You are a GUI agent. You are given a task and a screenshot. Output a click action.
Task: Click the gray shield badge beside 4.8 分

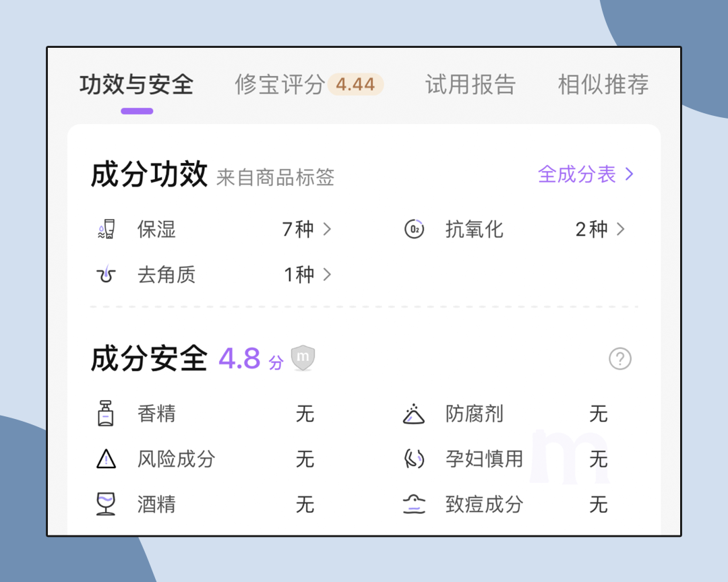coord(303,358)
